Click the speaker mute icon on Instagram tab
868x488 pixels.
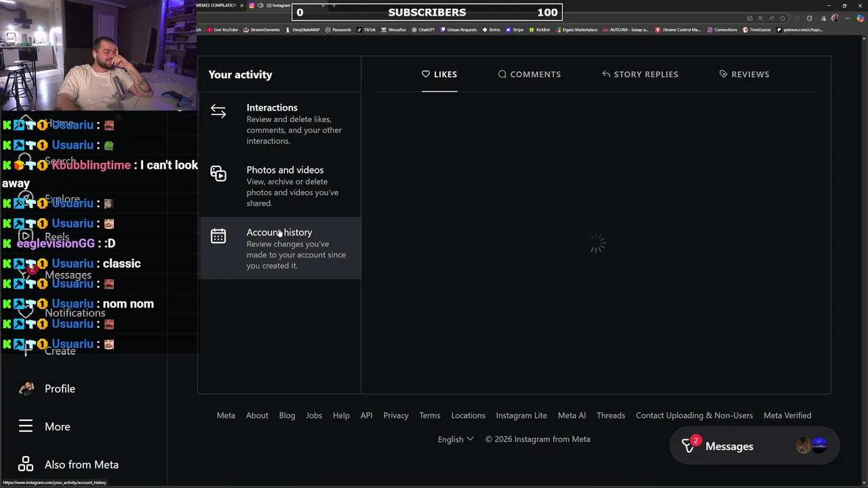click(260, 5)
